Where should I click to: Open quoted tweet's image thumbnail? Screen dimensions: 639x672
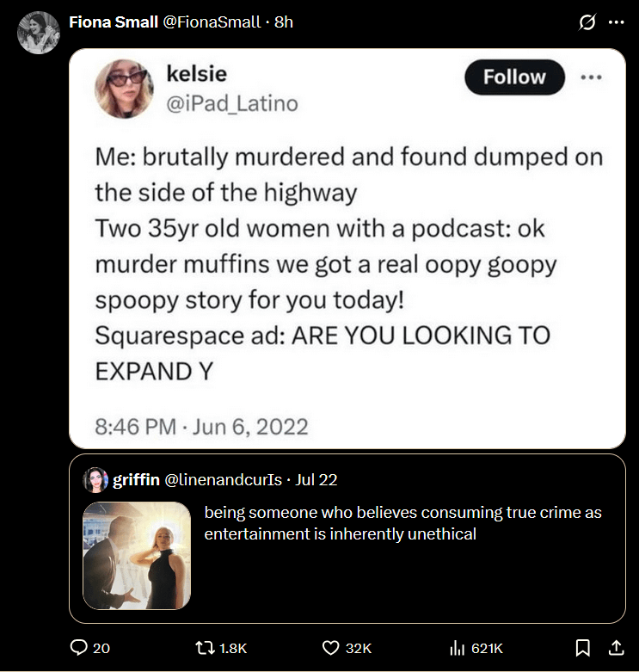(137, 556)
